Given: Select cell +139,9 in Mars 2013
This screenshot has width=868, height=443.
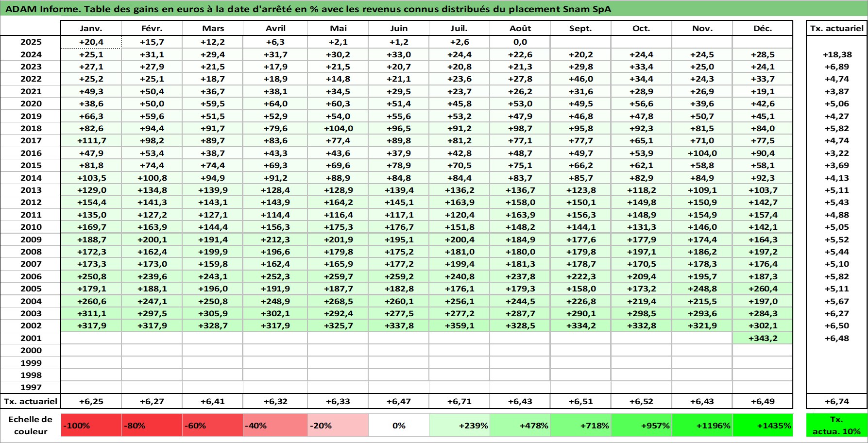Looking at the screenshot, I should point(213,190).
